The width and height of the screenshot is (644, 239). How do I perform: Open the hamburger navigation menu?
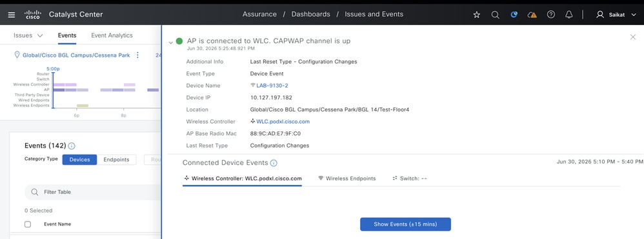[12, 15]
